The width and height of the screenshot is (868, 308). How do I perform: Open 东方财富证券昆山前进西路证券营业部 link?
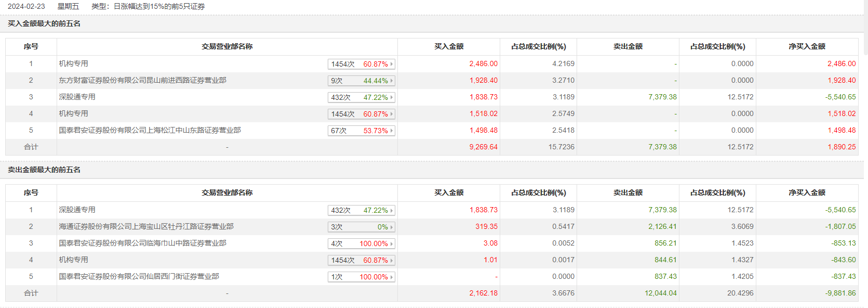click(142, 80)
